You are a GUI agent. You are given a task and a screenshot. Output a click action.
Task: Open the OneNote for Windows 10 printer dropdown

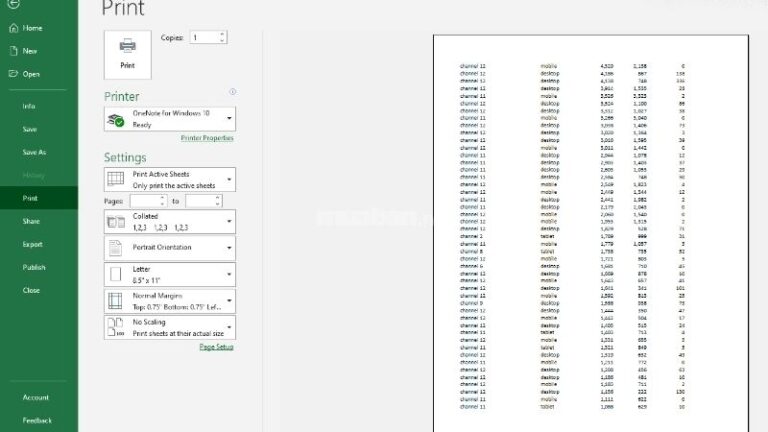tap(169, 119)
